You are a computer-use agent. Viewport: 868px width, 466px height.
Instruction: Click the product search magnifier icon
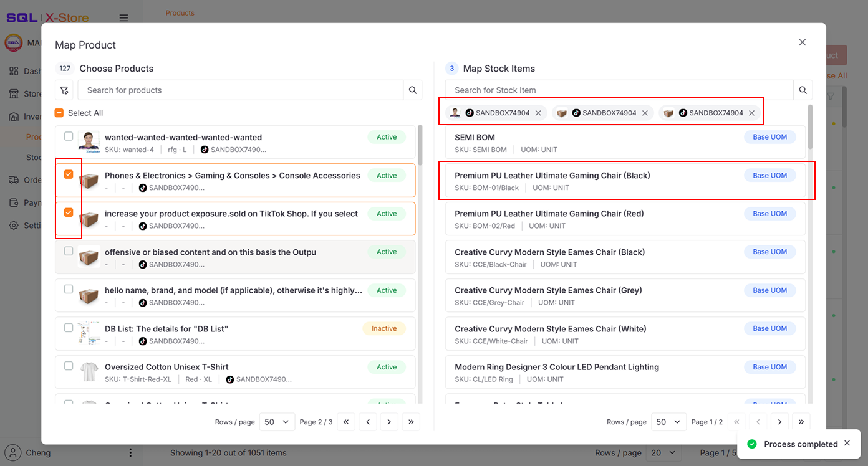[x=412, y=90]
